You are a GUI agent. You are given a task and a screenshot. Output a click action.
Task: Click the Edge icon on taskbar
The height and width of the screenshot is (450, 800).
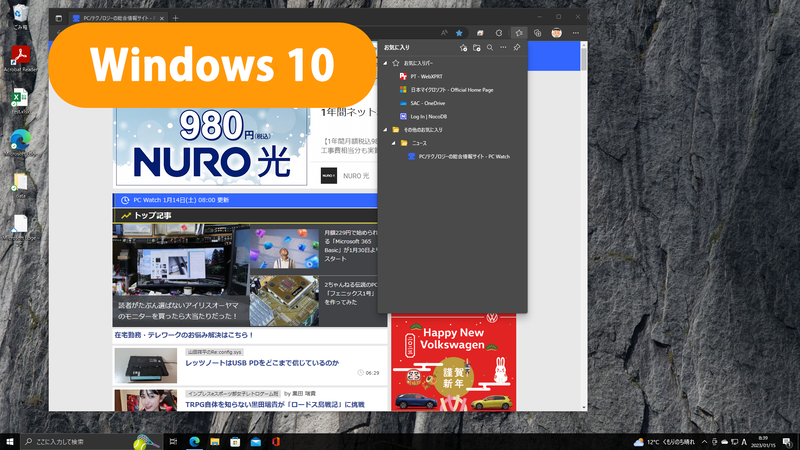pyautogui.click(x=194, y=442)
